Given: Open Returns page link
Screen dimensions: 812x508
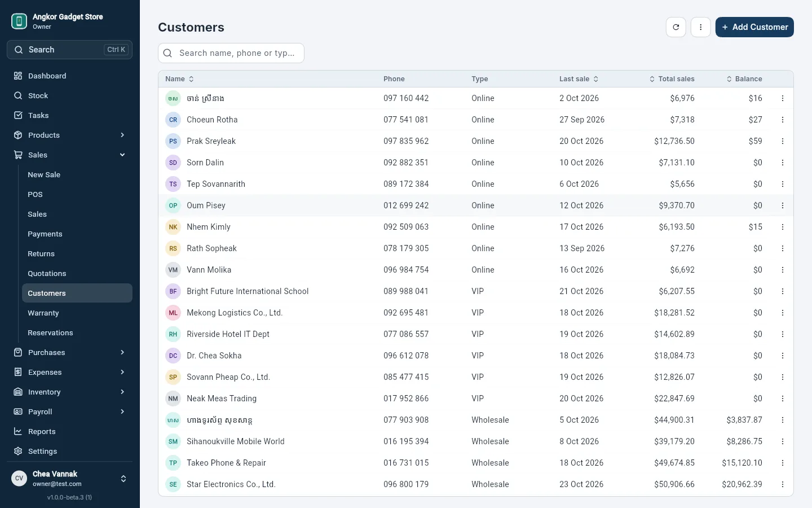Looking at the screenshot, I should [x=77, y=253].
